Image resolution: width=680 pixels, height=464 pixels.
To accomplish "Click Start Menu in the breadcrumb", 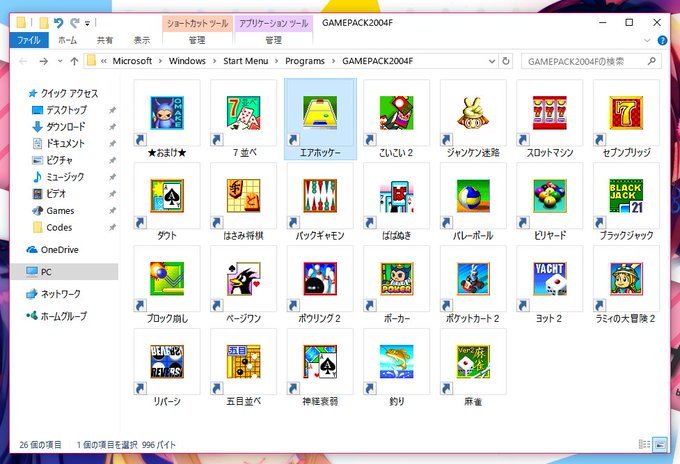I will pyautogui.click(x=245, y=61).
